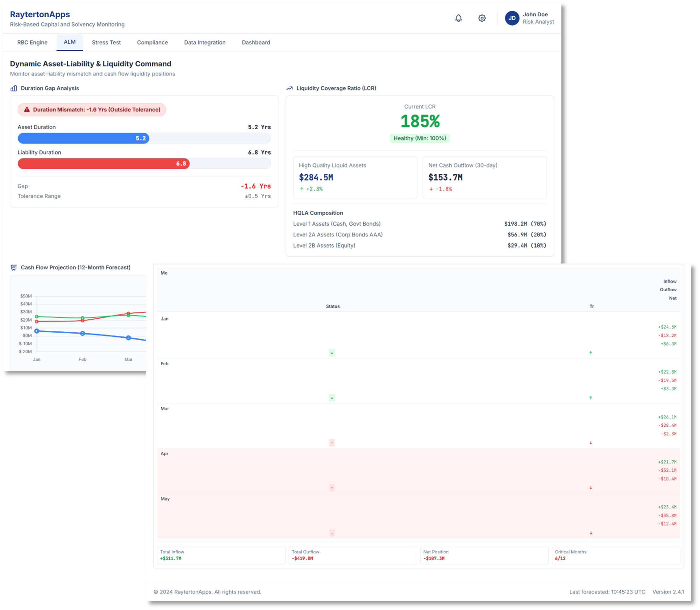Go to the Compliance tab
The width and height of the screenshot is (700, 610).
(152, 43)
